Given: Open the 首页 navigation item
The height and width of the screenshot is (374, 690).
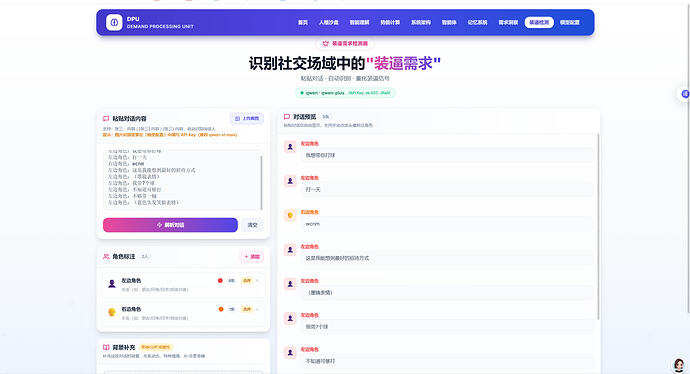Looking at the screenshot, I should 303,22.
